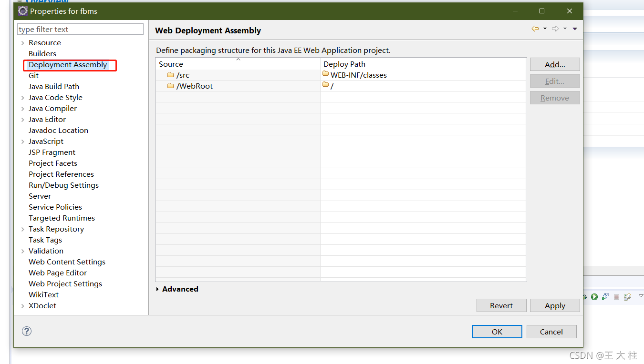Click the Cancel button
The image size is (644, 364).
551,332
